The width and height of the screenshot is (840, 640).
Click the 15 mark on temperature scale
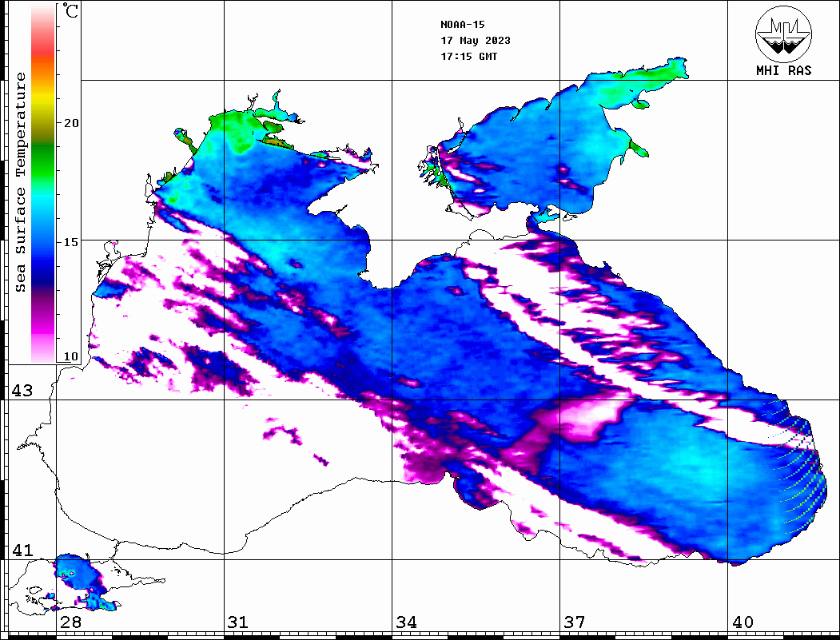(x=70, y=242)
